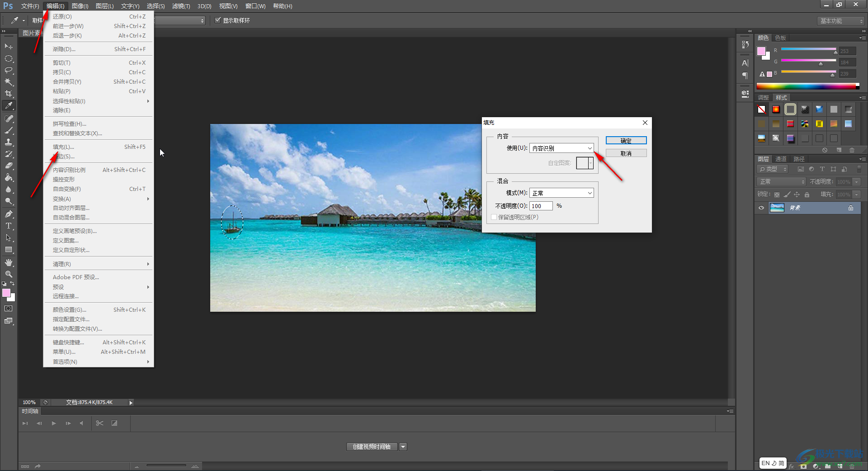Click 取消 in the Fill dialog

tap(626, 153)
